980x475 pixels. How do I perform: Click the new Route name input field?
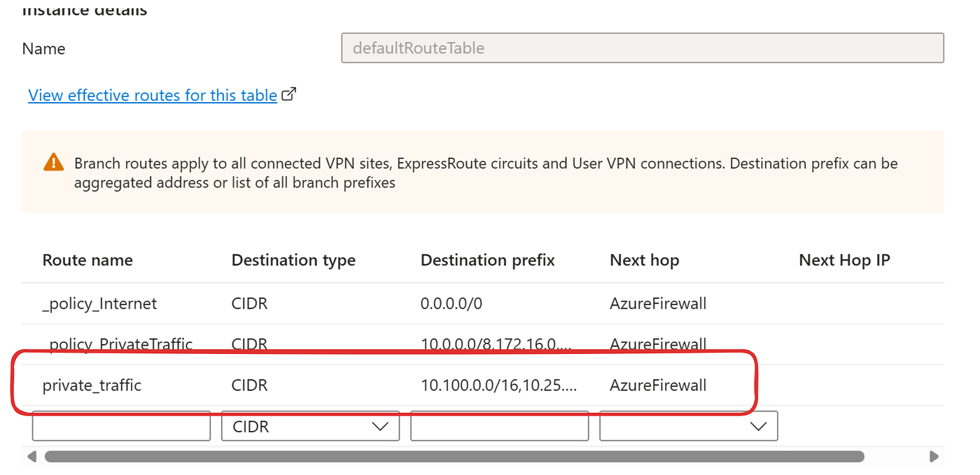(x=121, y=426)
